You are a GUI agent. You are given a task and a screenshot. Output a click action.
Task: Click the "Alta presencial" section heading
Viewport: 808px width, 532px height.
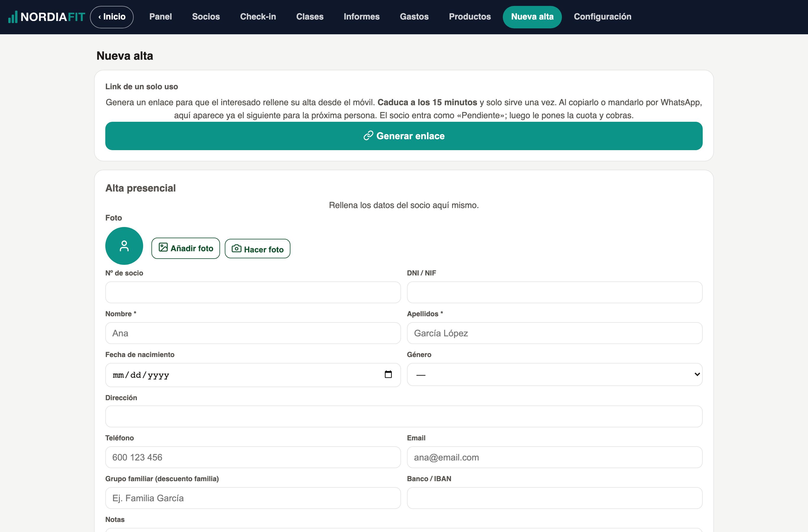140,188
